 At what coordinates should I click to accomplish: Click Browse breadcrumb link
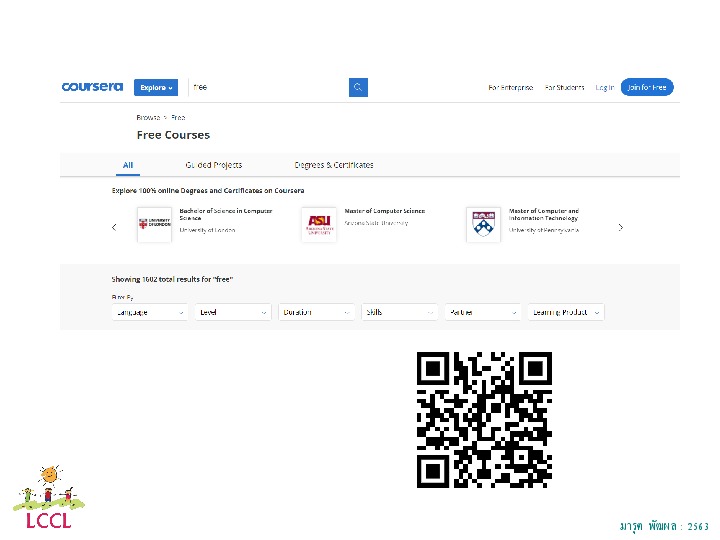148,118
